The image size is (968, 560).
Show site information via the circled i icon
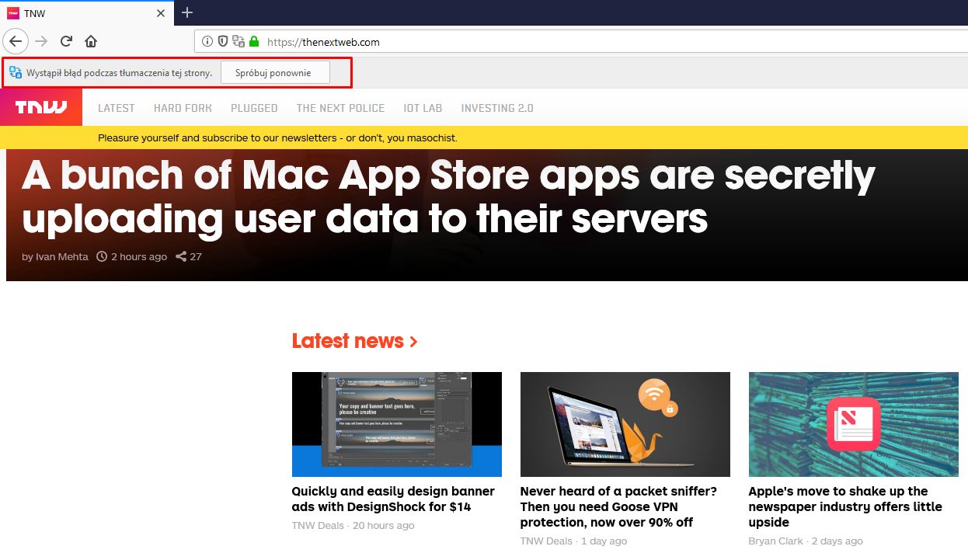tap(207, 42)
